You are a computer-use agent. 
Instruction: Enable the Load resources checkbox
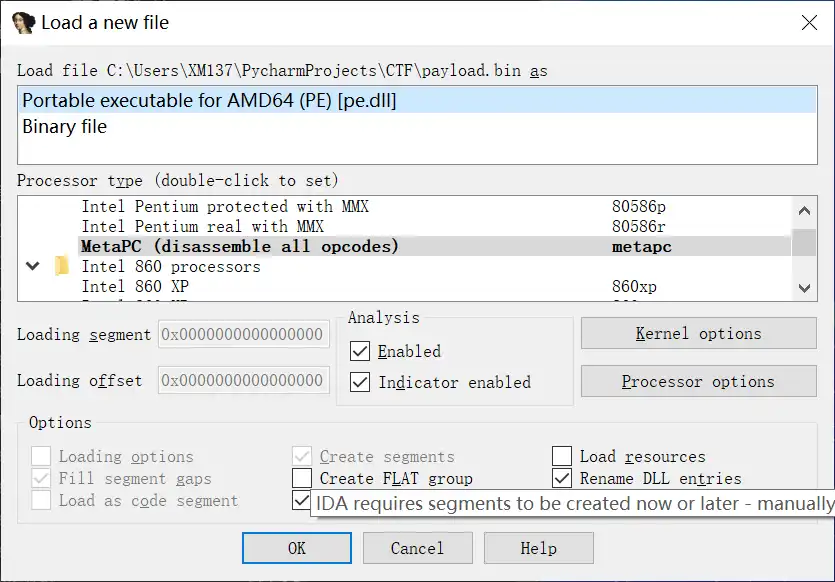pyautogui.click(x=562, y=457)
